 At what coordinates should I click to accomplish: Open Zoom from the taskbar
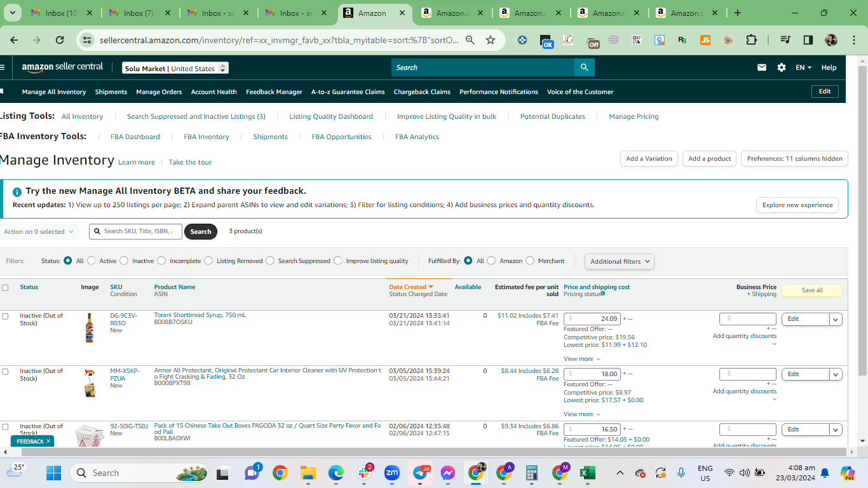(x=392, y=473)
